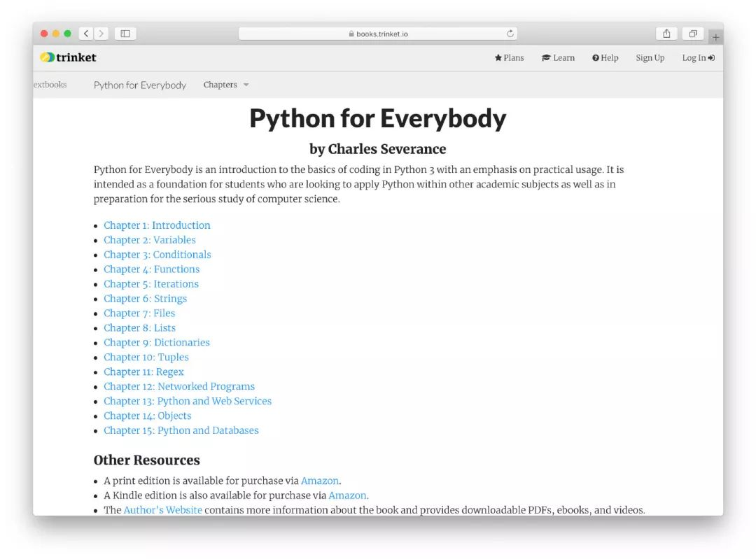Screen dimensions: 756x559
Task: Go to Chapter 9: Dictionaries
Action: coord(157,342)
